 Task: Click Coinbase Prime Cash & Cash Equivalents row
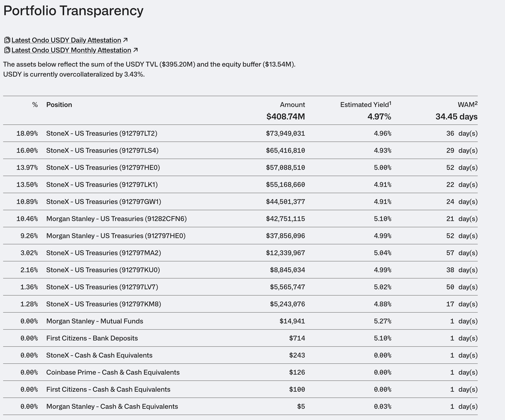(113, 372)
